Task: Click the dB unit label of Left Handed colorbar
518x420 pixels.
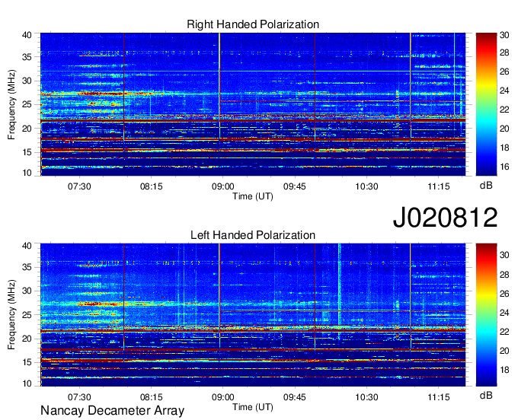Action: point(486,395)
